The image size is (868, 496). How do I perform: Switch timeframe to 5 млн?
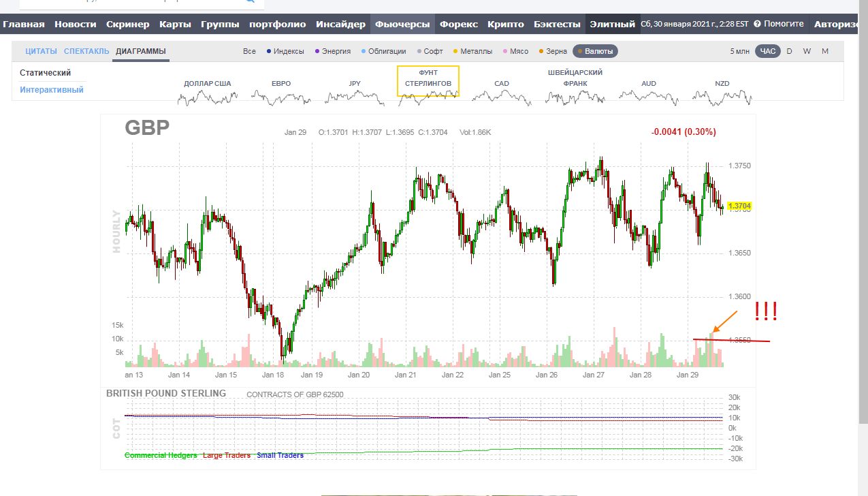[x=740, y=51]
